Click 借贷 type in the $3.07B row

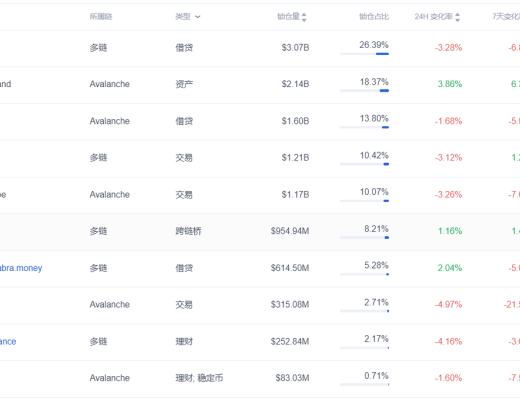coord(184,48)
